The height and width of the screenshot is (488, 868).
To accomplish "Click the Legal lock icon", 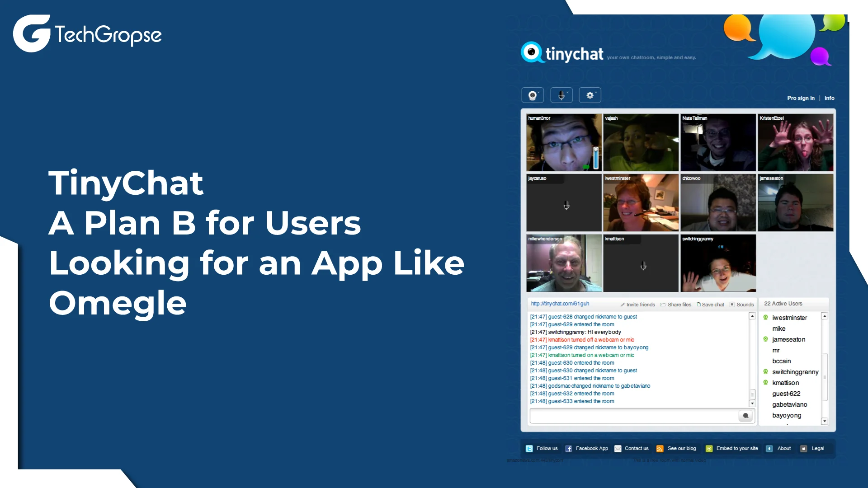I will point(803,449).
